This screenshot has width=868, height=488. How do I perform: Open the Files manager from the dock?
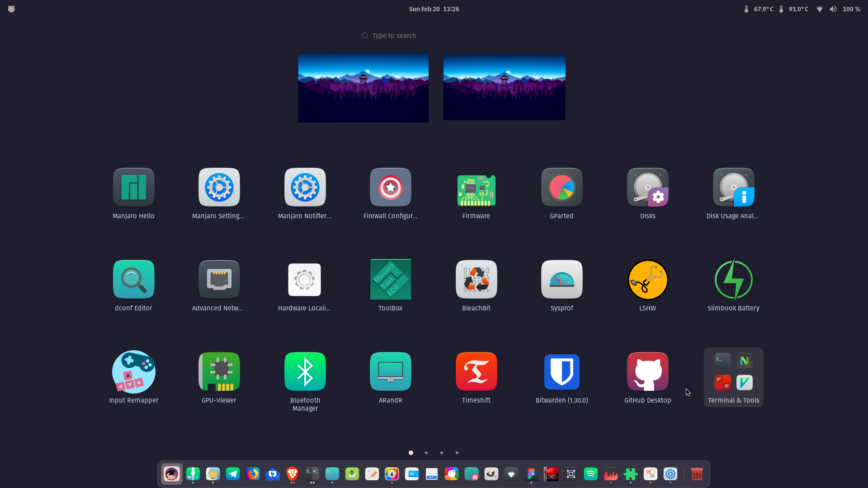click(213, 474)
